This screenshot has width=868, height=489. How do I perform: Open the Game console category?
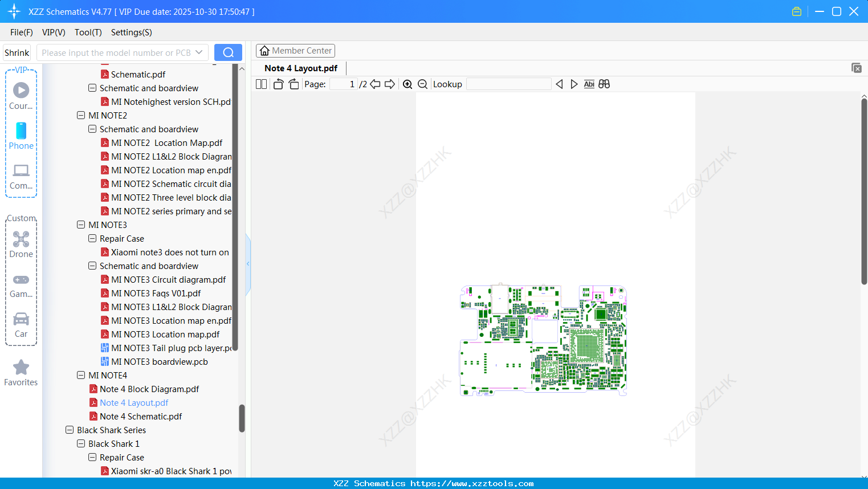coord(21,285)
